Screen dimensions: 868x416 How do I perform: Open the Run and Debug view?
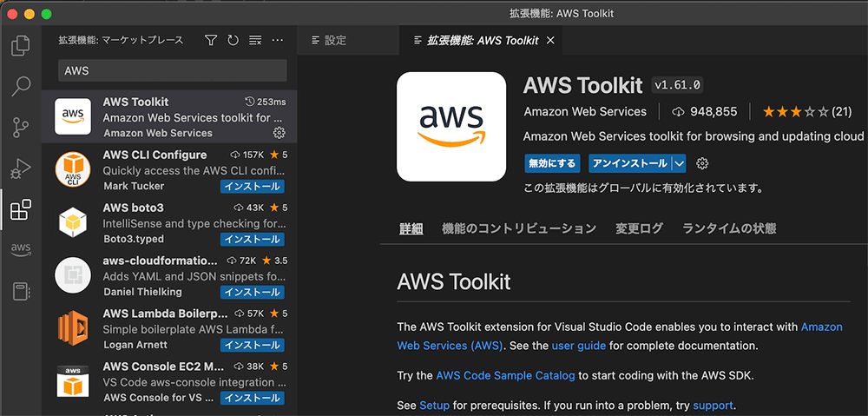tap(21, 168)
